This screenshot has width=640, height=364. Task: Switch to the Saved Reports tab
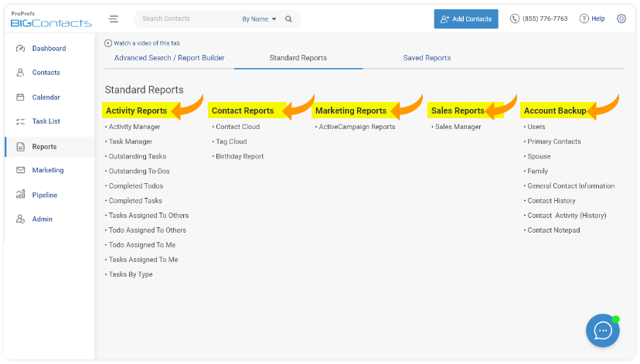tap(427, 58)
